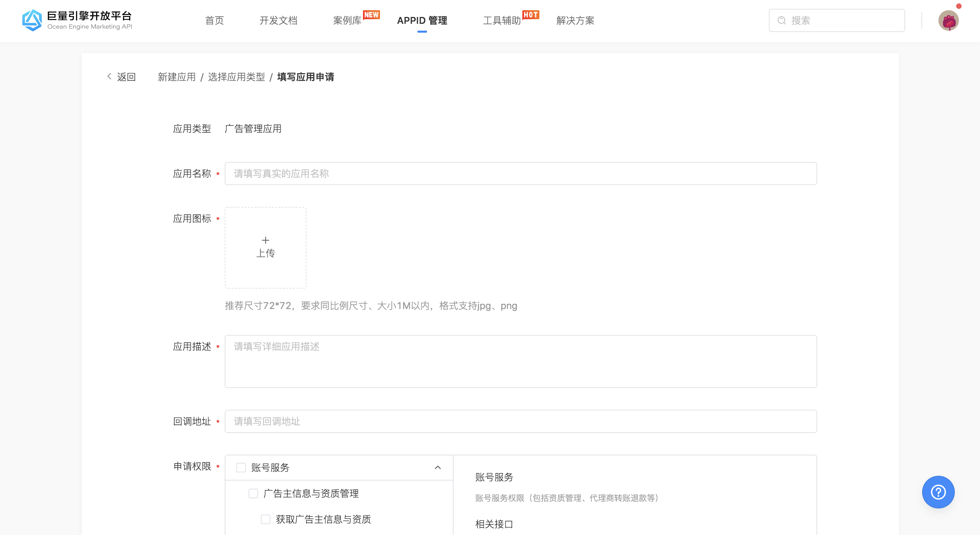This screenshot has height=535, width=980.
Task: Click the NEW badge on 案例库
Action: tap(371, 14)
